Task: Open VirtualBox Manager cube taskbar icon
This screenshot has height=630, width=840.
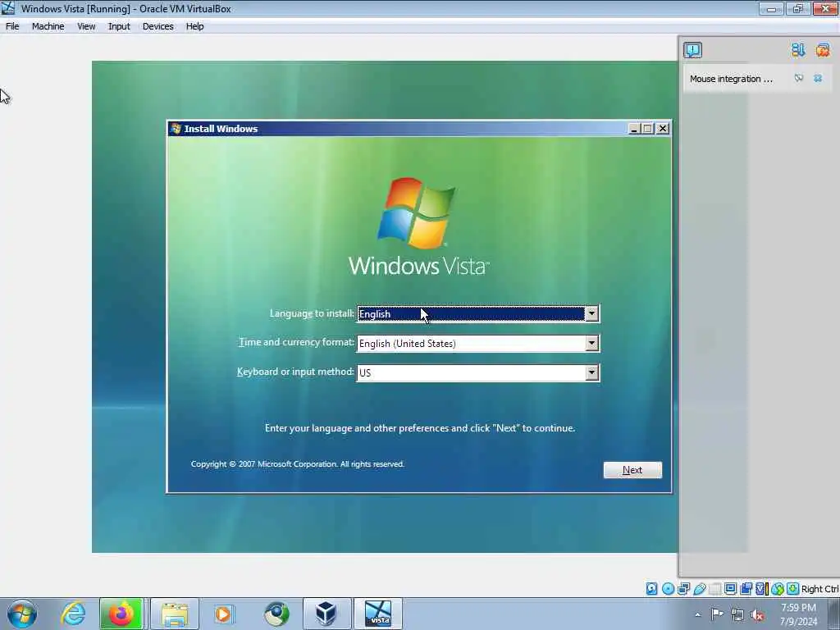Action: click(326, 614)
